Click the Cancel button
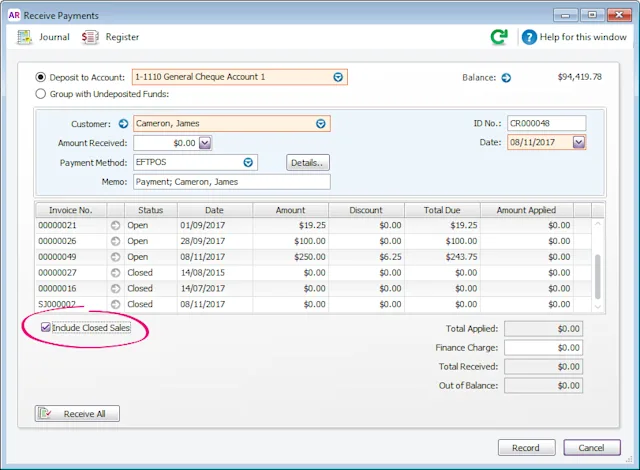This screenshot has height=470, width=640. [x=592, y=448]
